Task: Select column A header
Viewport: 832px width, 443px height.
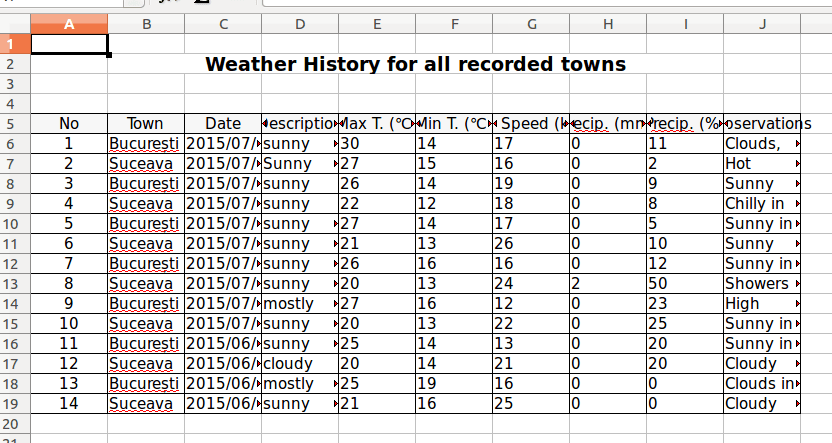Action: click(x=69, y=24)
